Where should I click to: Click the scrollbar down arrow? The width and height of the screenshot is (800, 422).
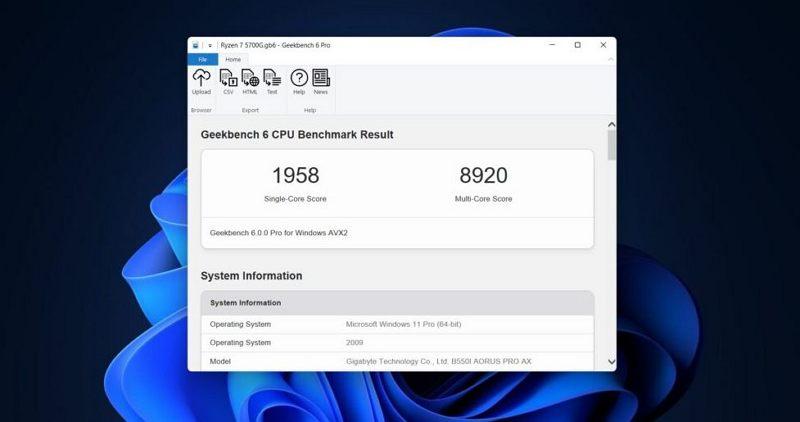[x=611, y=362]
